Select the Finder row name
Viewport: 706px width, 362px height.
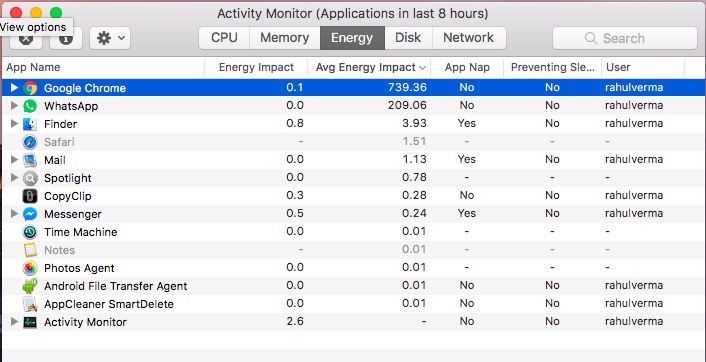pyautogui.click(x=60, y=124)
